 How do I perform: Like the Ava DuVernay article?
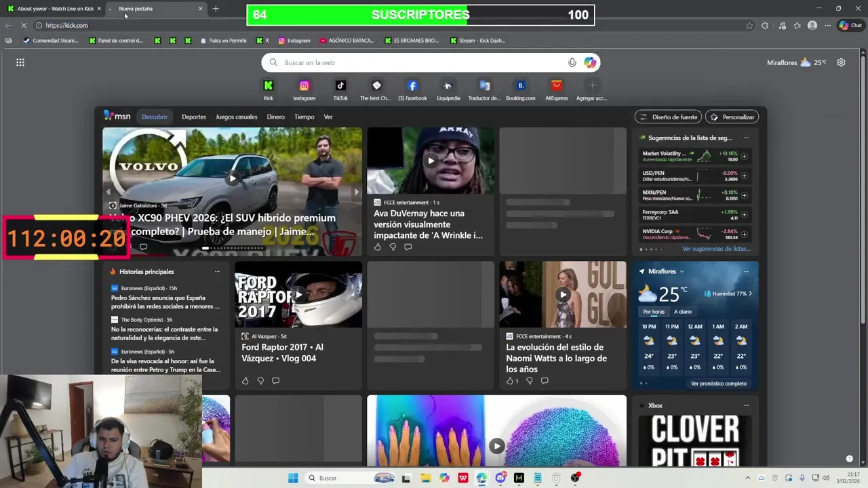[x=378, y=247]
